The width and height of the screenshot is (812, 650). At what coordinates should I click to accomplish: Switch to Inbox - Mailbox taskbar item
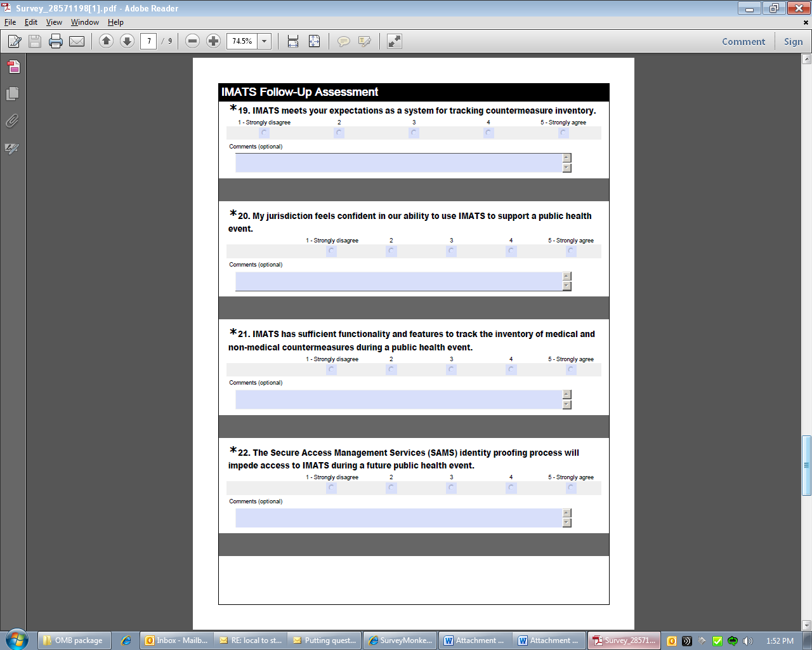(x=176, y=640)
